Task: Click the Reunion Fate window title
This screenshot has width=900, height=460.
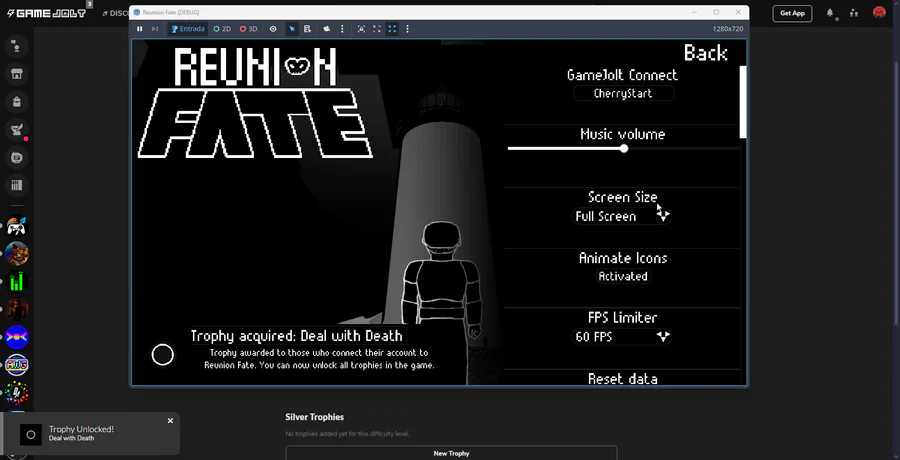Action: pos(170,12)
